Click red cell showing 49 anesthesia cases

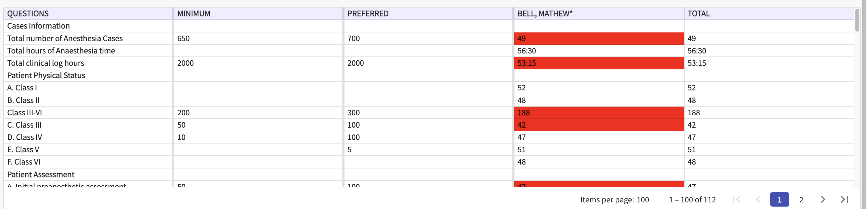tap(598, 38)
